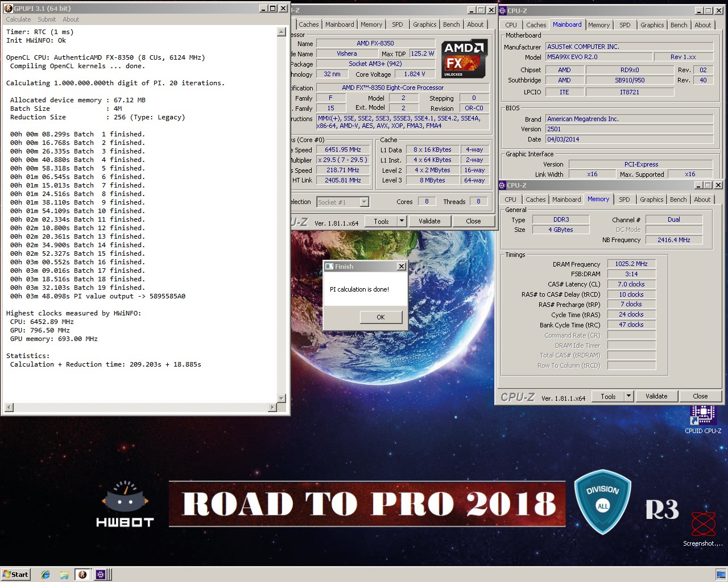Go to Mainboard tab in the Memory CPU-Z window
The image size is (728, 582).
566,199
